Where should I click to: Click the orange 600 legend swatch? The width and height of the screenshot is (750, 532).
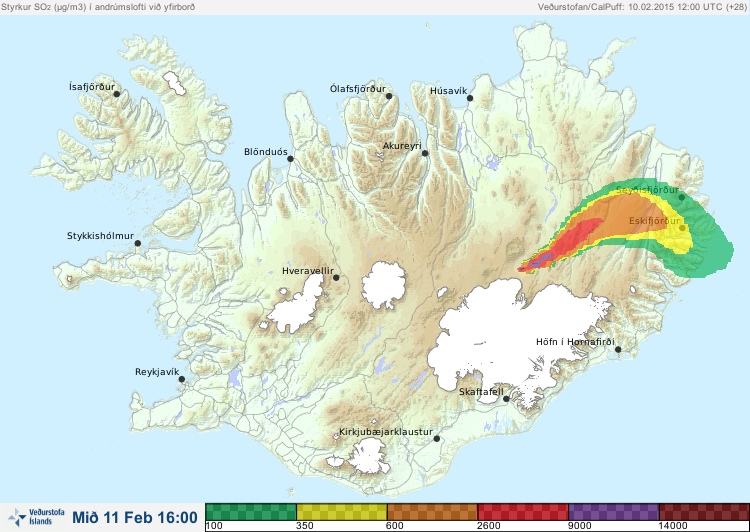click(x=432, y=511)
